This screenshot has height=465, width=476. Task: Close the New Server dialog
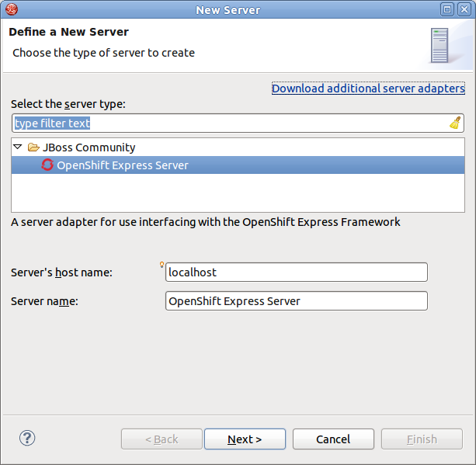466,9
